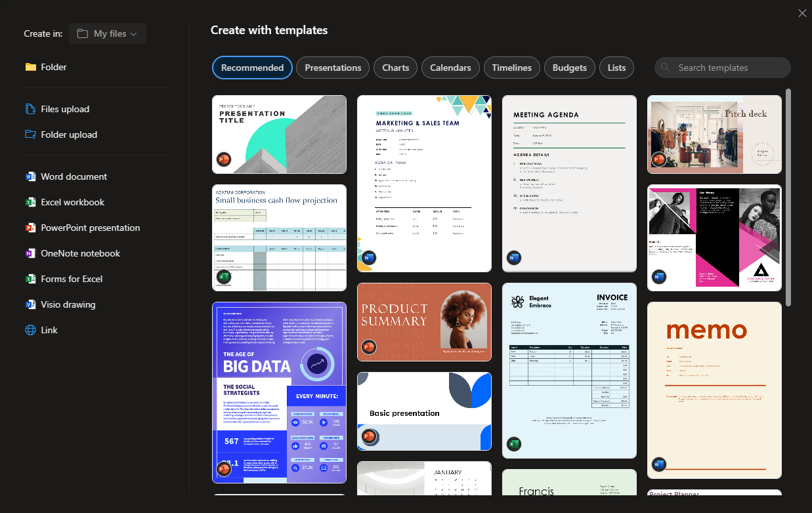Close the create dialog

click(x=802, y=13)
